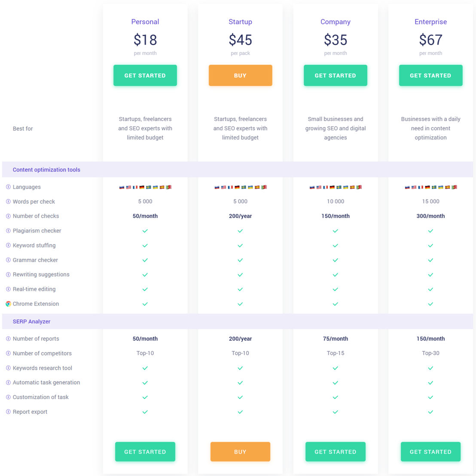The image size is (476, 476).
Task: Click the Keywords research tool info icon
Action: point(8,368)
